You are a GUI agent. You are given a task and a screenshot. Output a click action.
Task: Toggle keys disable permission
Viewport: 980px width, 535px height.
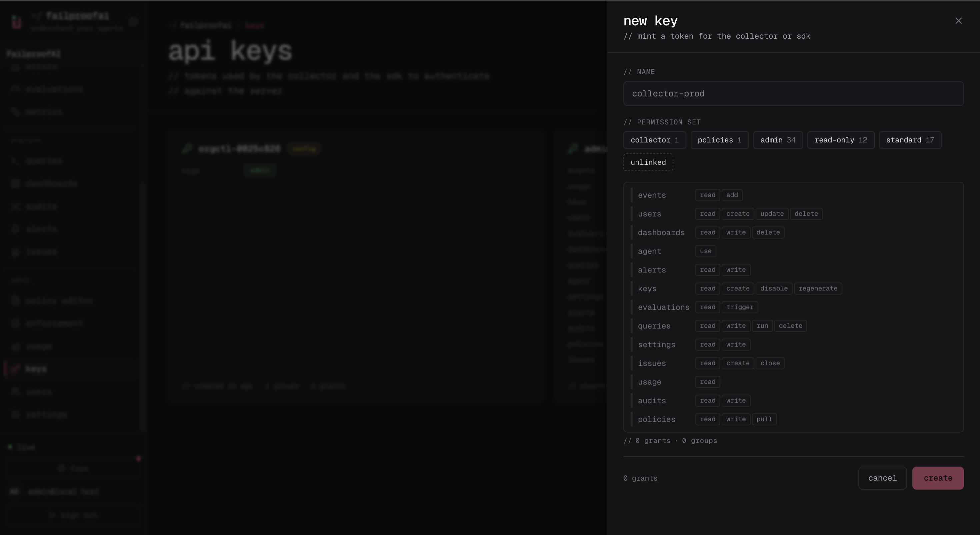(x=774, y=288)
